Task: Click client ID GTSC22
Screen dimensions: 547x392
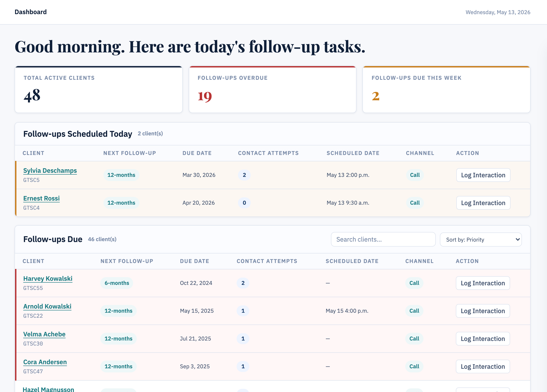Action: 33,316
